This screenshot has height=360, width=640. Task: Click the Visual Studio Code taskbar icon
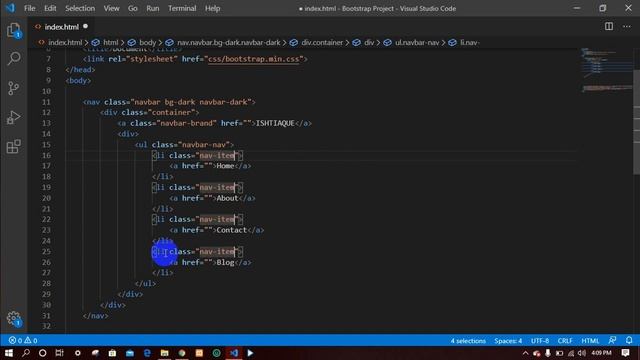tap(234, 353)
